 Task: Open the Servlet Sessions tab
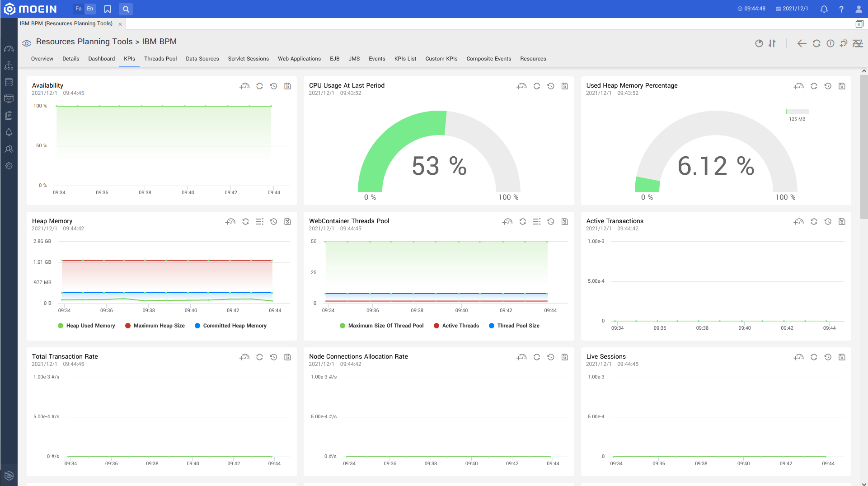[248, 59]
